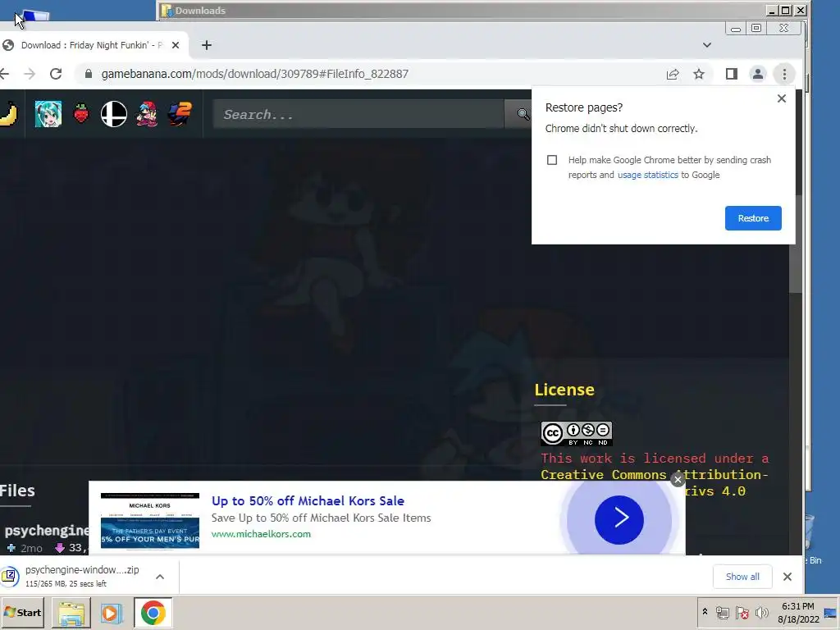Click the taskbar clock showing 6:31 PM
The height and width of the screenshot is (630, 840).
click(x=798, y=613)
